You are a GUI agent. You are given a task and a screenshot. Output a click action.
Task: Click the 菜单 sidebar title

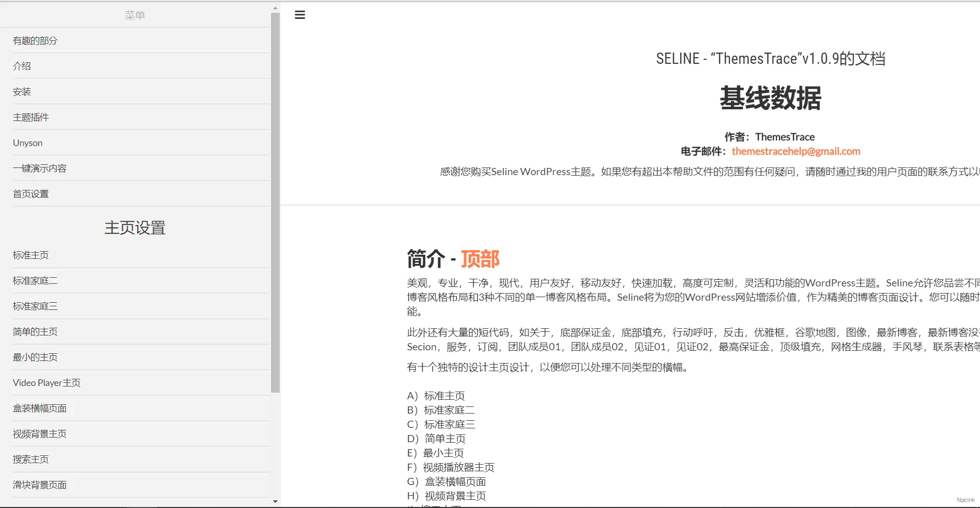coord(135,15)
